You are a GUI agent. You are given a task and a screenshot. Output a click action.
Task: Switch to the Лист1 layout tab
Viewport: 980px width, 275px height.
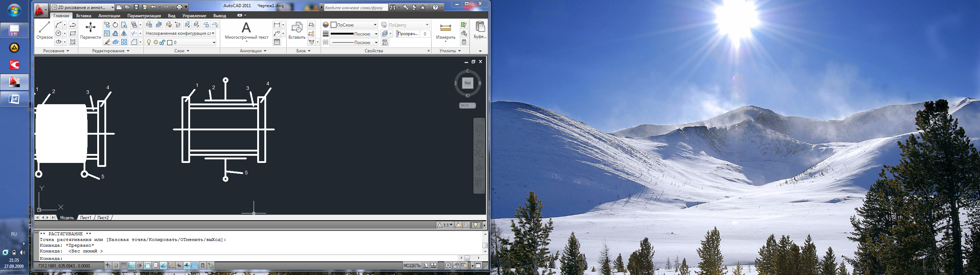(86, 218)
